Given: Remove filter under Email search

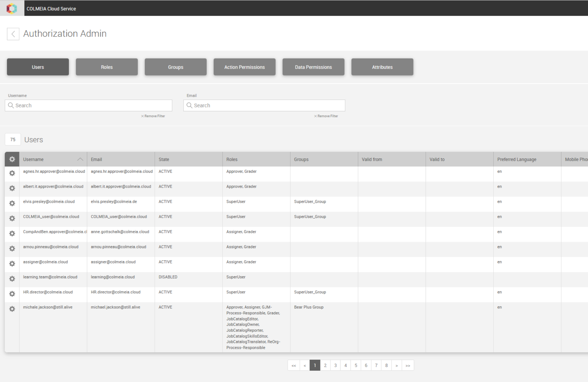Looking at the screenshot, I should click(326, 116).
